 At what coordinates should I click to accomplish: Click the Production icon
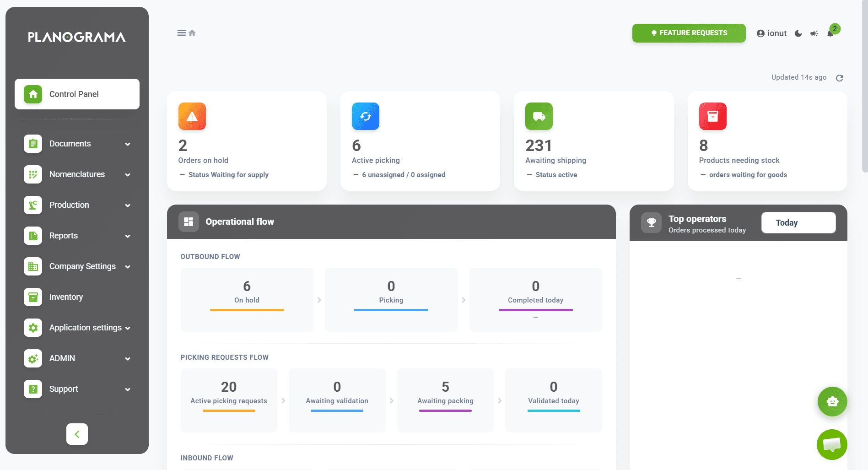(x=33, y=205)
